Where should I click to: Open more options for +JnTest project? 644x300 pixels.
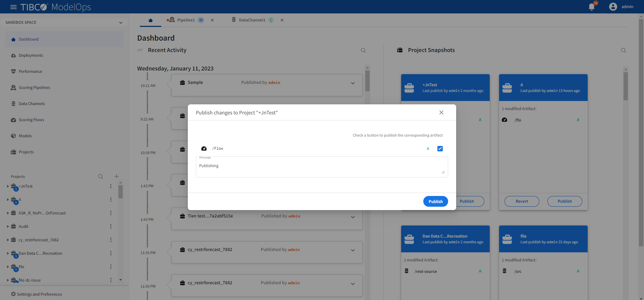[111, 186]
